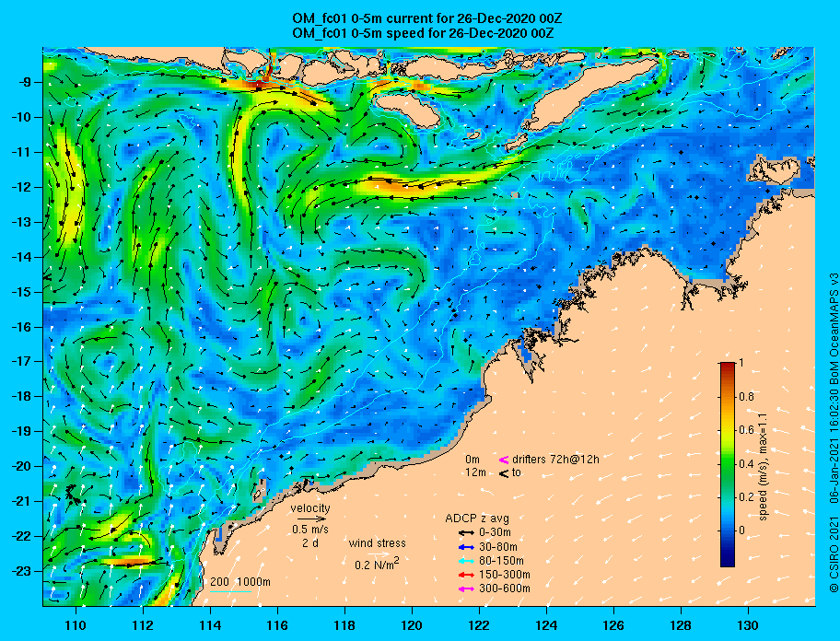The image size is (840, 641).
Task: Click the '0-30m' depth range label
Action: 495,533
